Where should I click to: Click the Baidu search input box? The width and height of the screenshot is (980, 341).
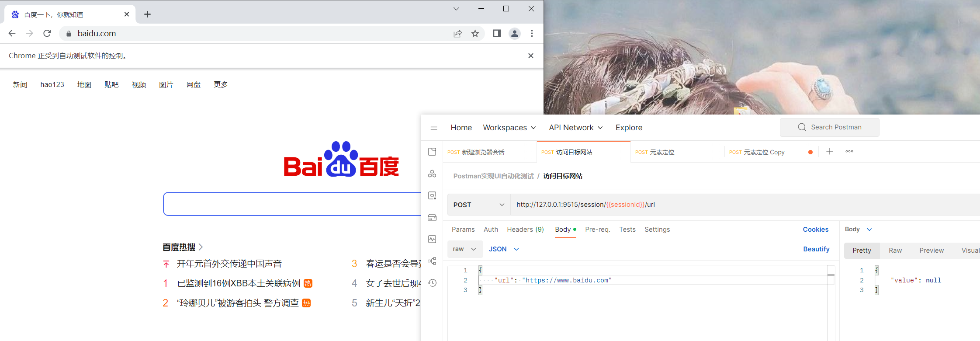292,204
